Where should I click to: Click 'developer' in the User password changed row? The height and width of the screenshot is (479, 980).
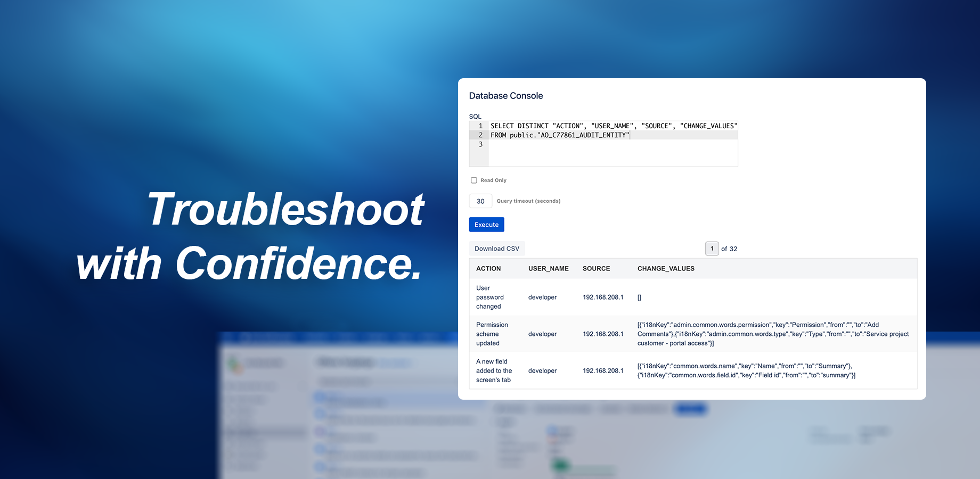[543, 298]
